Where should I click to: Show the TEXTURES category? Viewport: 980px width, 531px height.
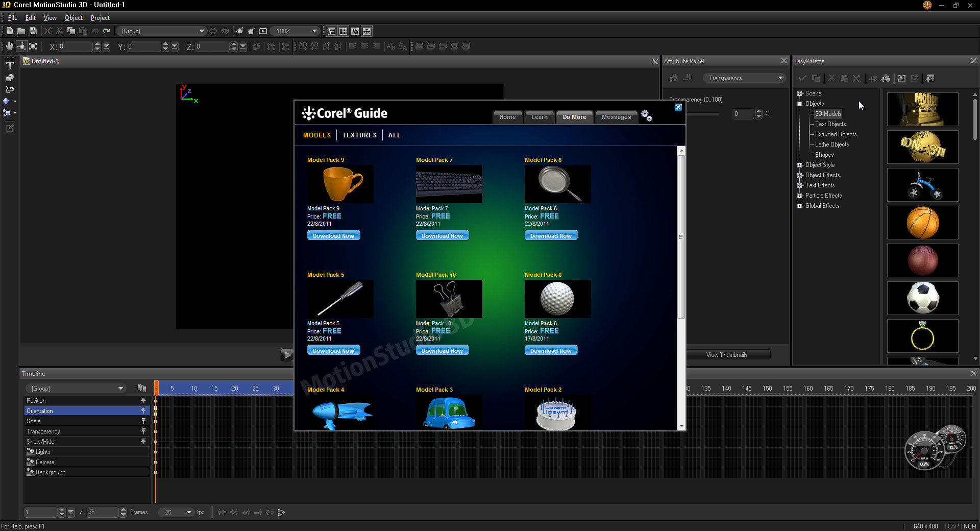[359, 135]
